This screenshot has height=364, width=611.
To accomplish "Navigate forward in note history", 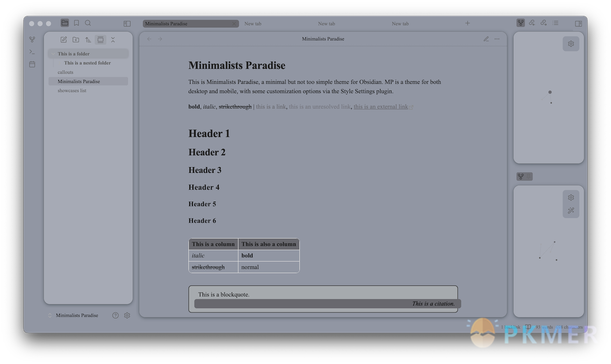I will pyautogui.click(x=160, y=39).
